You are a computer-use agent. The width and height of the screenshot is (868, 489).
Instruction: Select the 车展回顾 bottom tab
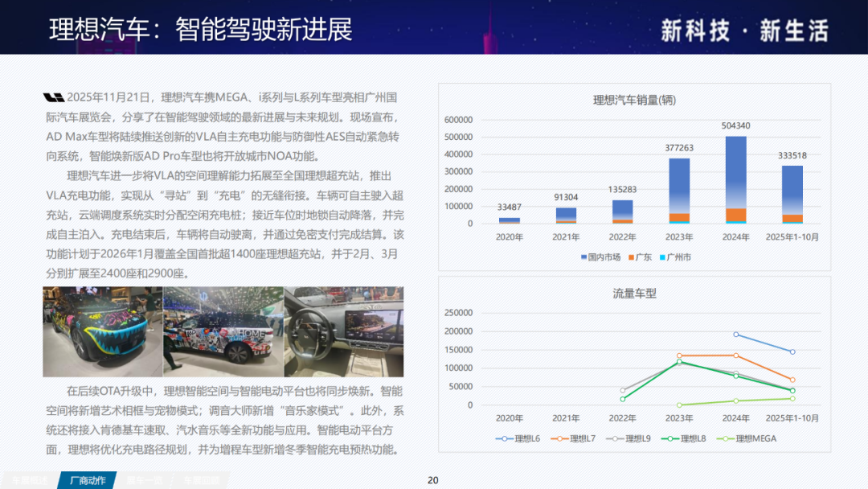[x=202, y=480]
